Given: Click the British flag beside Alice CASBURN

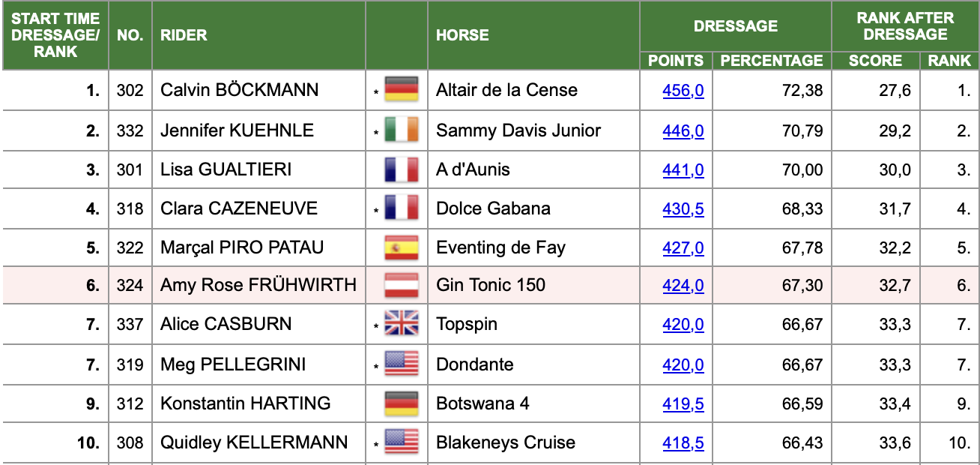Looking at the screenshot, I should click(401, 324).
